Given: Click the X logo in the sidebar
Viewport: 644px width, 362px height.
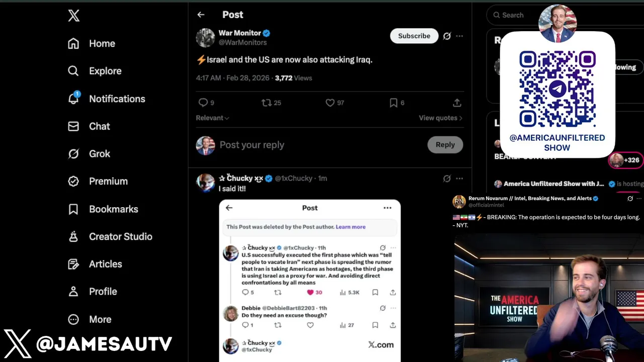Looking at the screenshot, I should tap(74, 16).
